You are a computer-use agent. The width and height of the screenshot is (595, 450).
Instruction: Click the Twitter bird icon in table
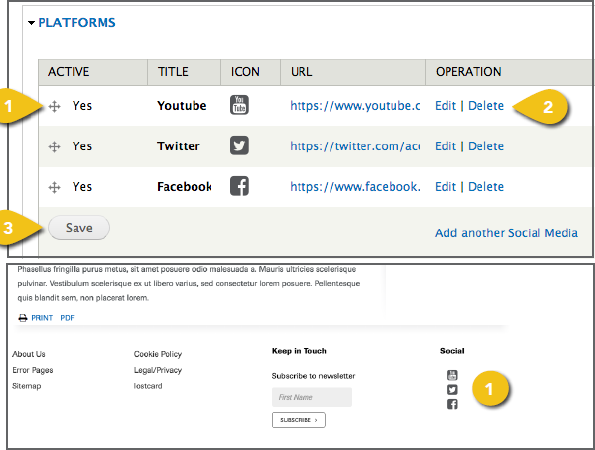(x=239, y=145)
